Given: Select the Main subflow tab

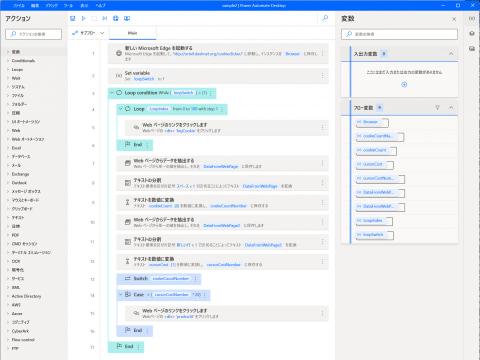Looking at the screenshot, I should pyautogui.click(x=132, y=33).
